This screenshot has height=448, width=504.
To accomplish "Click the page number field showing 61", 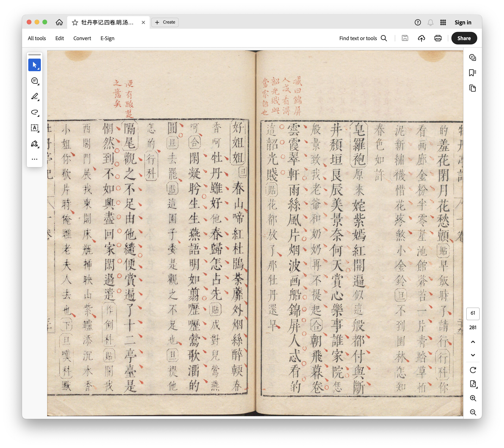I will point(472,313).
